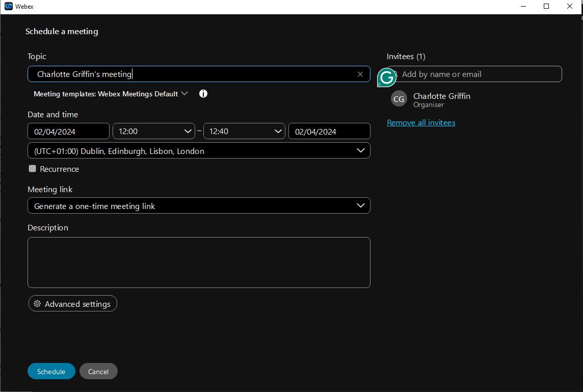This screenshot has width=583, height=392.
Task: Open the info tooltip beside Meeting templates
Action: tap(203, 94)
